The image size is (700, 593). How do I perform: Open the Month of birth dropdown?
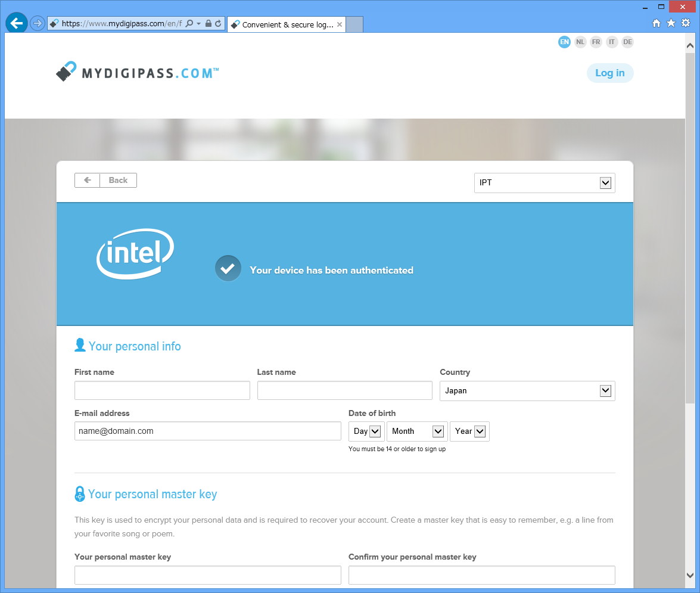tap(417, 431)
